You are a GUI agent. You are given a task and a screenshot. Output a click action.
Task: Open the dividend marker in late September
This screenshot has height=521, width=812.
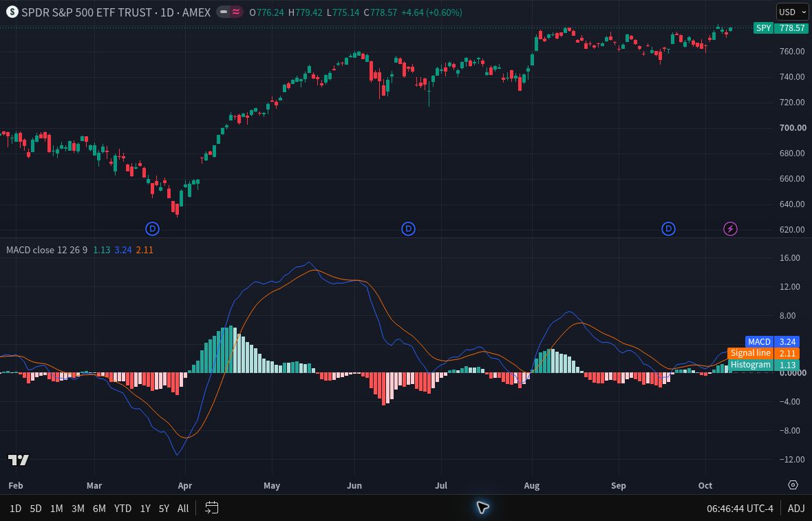point(669,228)
